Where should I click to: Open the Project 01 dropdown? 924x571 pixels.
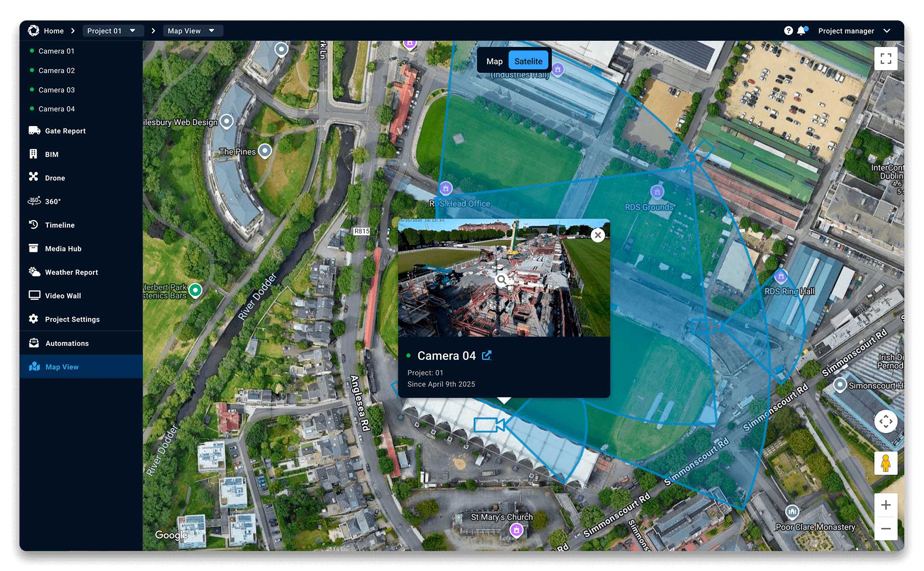pyautogui.click(x=113, y=30)
